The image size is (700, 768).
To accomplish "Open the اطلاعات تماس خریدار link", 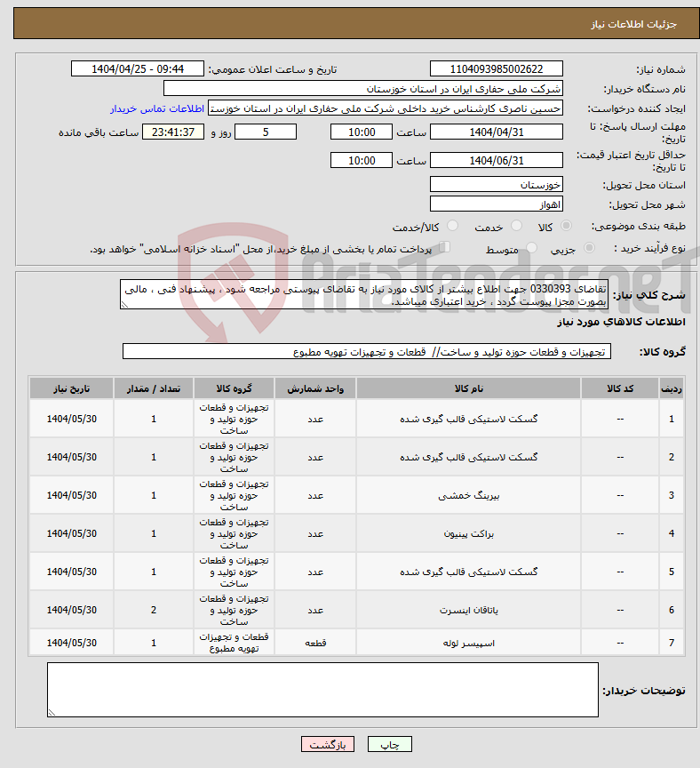I will pyautogui.click(x=156, y=108).
